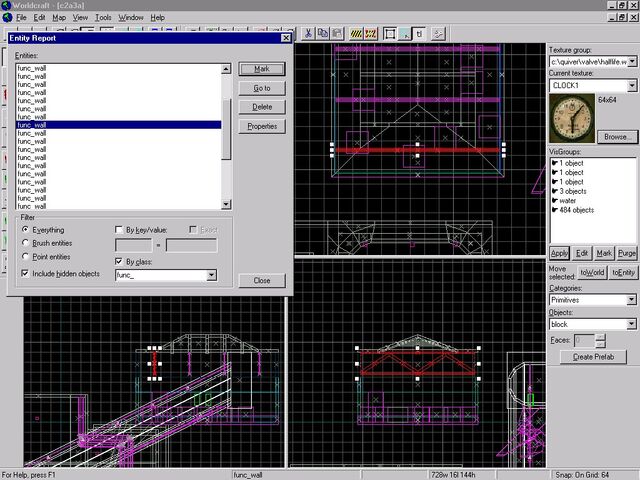Close the Entity Report dialog with X
This screenshot has width=640, height=480.
pyautogui.click(x=286, y=38)
